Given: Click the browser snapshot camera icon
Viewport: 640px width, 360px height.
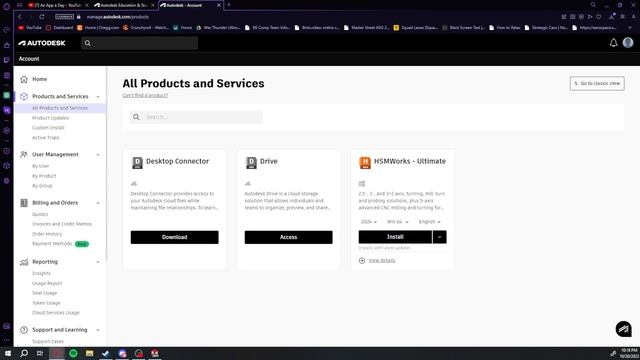Looking at the screenshot, I should (573, 17).
